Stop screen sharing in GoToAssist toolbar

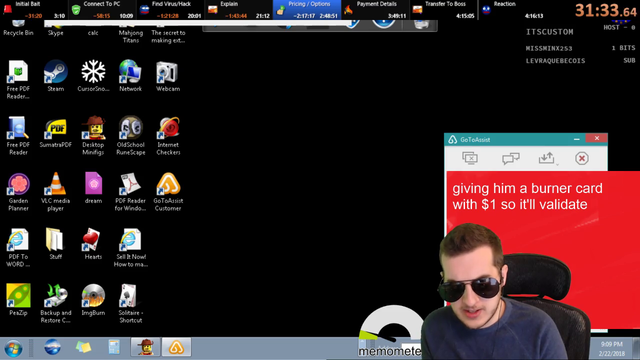[470, 158]
